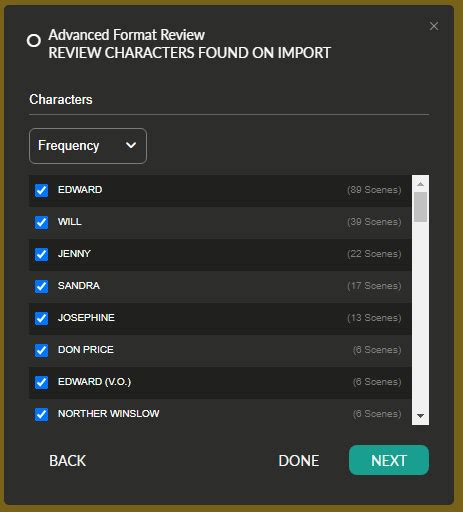Select the JENNY character name

[74, 254]
